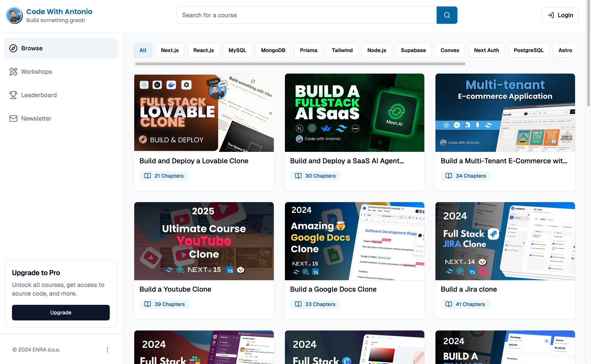
Task: Click book icon beside 41 Chapters
Action: pyautogui.click(x=449, y=304)
